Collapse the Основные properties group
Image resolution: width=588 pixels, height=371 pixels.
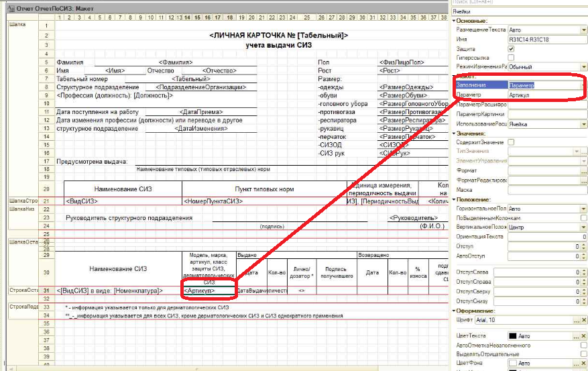[454, 21]
